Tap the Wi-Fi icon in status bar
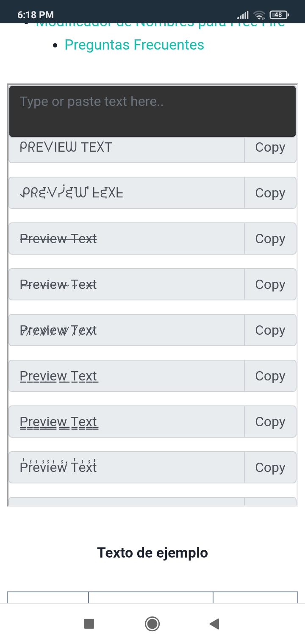The image size is (305, 644). 259,15
